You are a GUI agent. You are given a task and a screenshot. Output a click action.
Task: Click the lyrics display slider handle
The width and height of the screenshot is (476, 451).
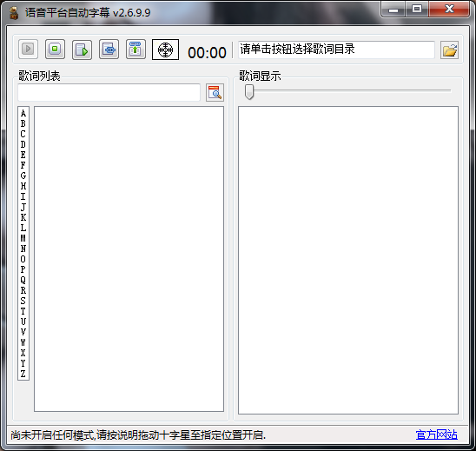click(x=249, y=92)
